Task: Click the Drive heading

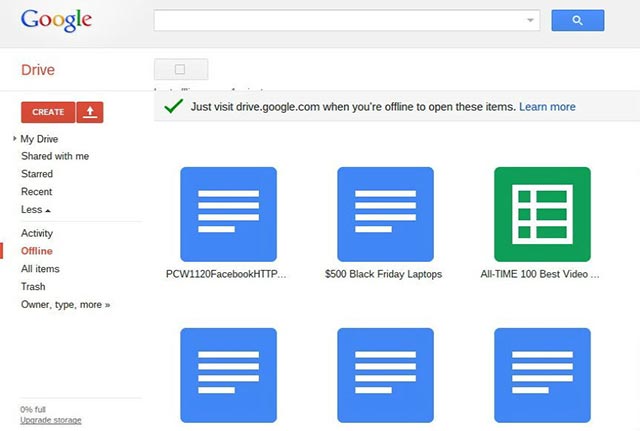Action: [38, 70]
